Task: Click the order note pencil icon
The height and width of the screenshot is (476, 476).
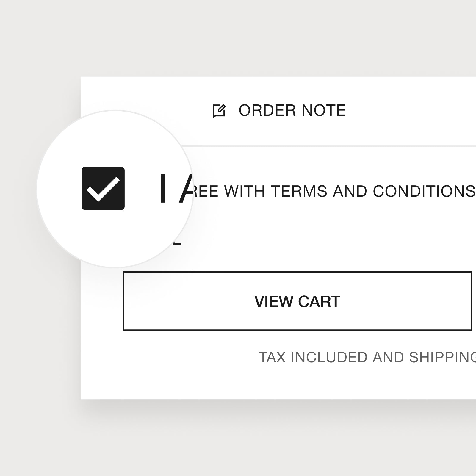Action: [x=219, y=111]
